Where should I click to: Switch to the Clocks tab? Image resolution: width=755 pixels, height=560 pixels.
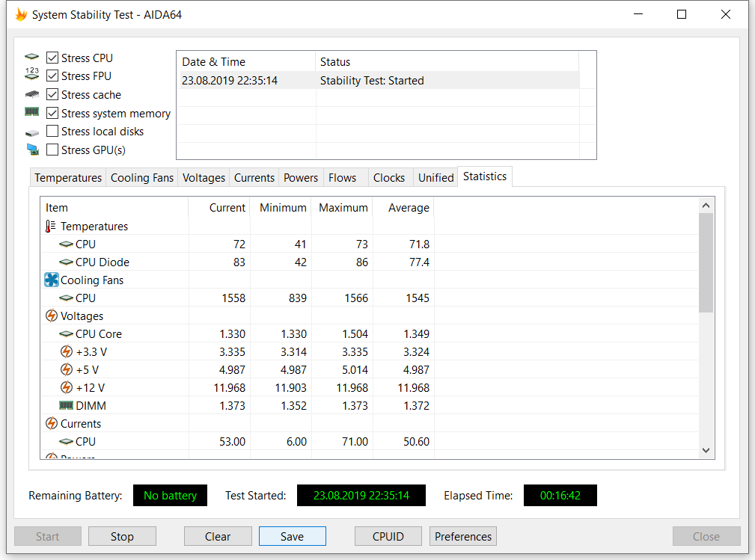click(x=389, y=177)
